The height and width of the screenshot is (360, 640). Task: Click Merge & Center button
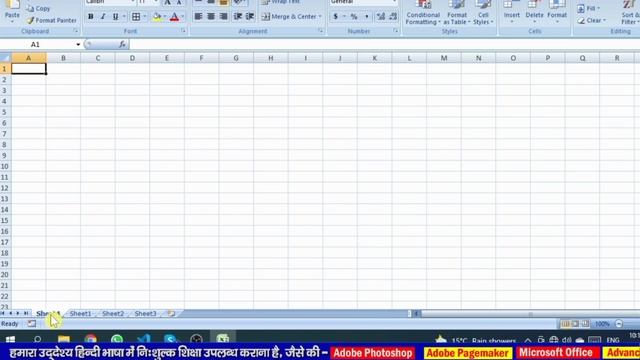(289, 17)
